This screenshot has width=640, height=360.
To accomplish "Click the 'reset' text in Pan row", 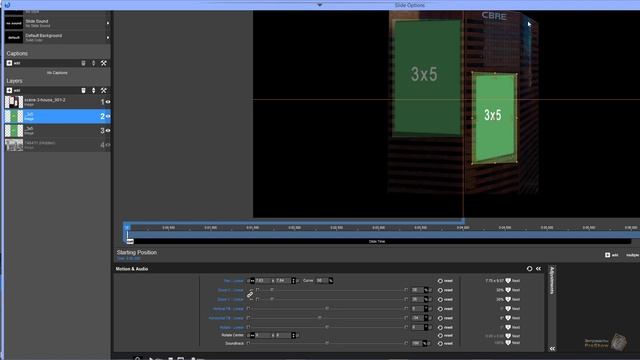I will (449, 281).
